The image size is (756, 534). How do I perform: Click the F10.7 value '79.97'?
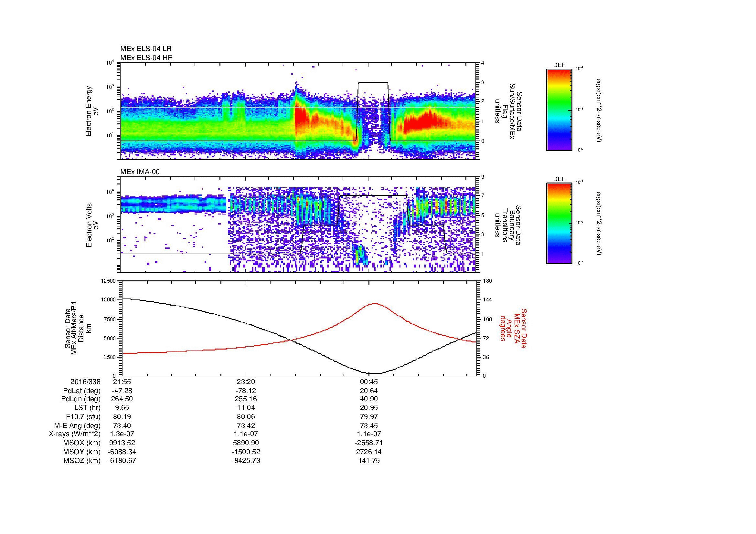click(369, 417)
